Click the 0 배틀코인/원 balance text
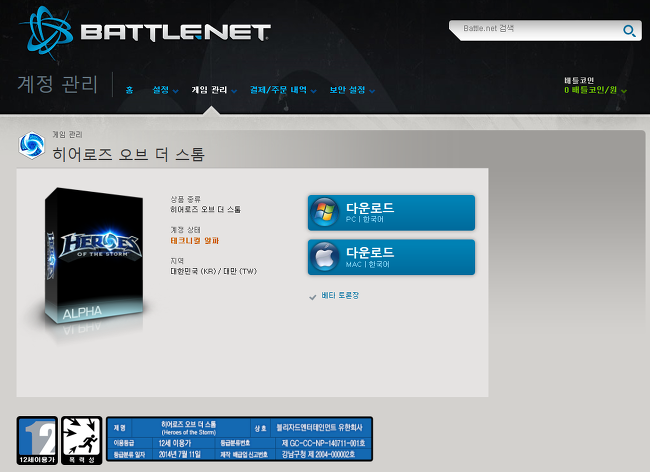650x472 pixels. 590,90
